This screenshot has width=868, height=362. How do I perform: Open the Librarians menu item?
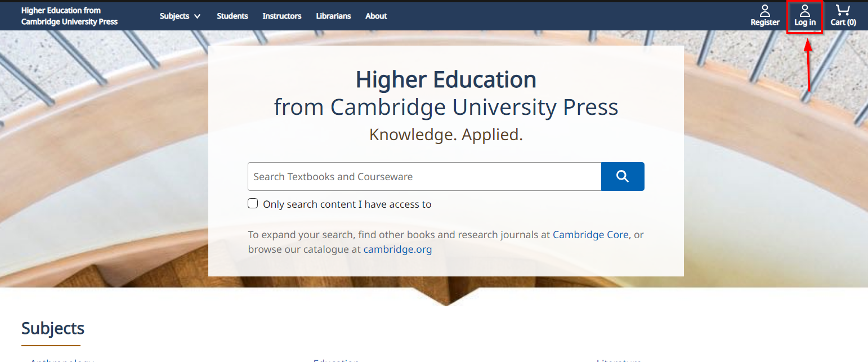click(x=333, y=16)
